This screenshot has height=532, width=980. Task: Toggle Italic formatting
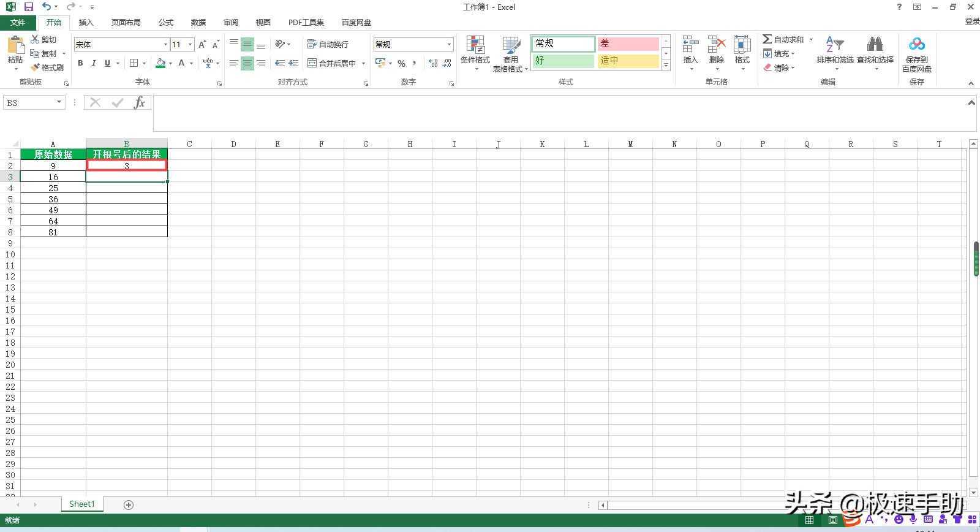coord(94,63)
